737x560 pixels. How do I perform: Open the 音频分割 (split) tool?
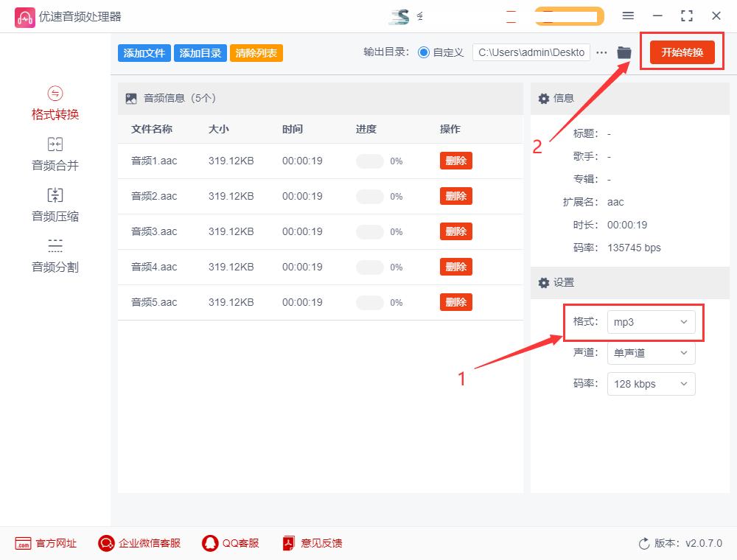tap(55, 256)
